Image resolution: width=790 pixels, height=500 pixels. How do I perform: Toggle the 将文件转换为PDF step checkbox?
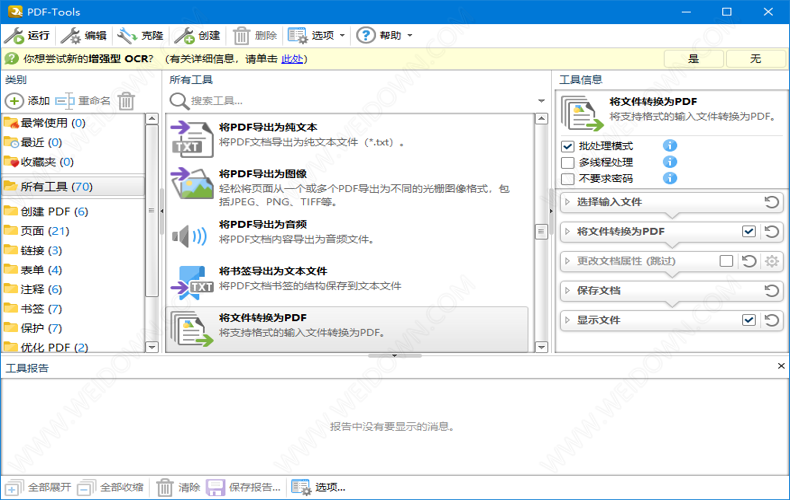click(749, 231)
